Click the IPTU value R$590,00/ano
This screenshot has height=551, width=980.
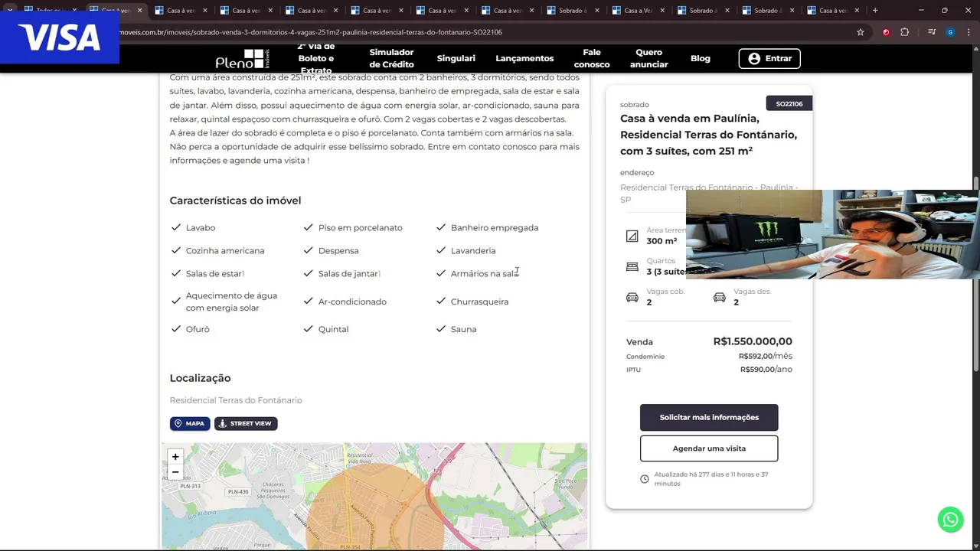pyautogui.click(x=766, y=370)
